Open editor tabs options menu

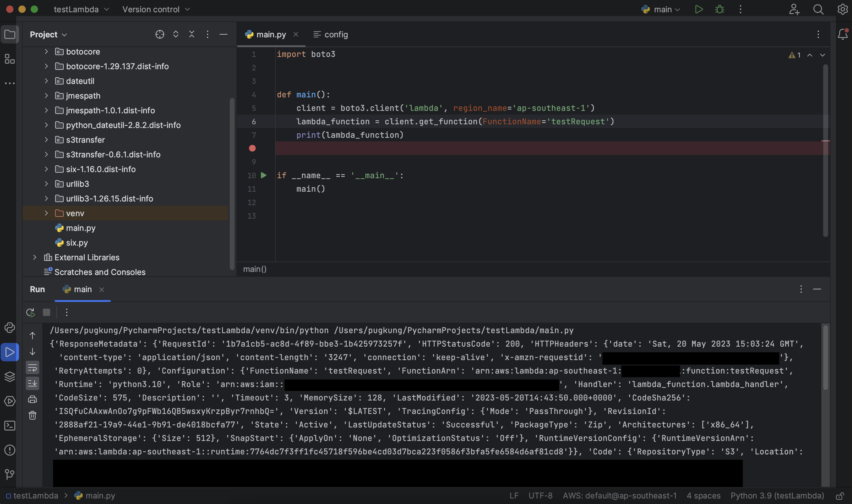pos(818,34)
